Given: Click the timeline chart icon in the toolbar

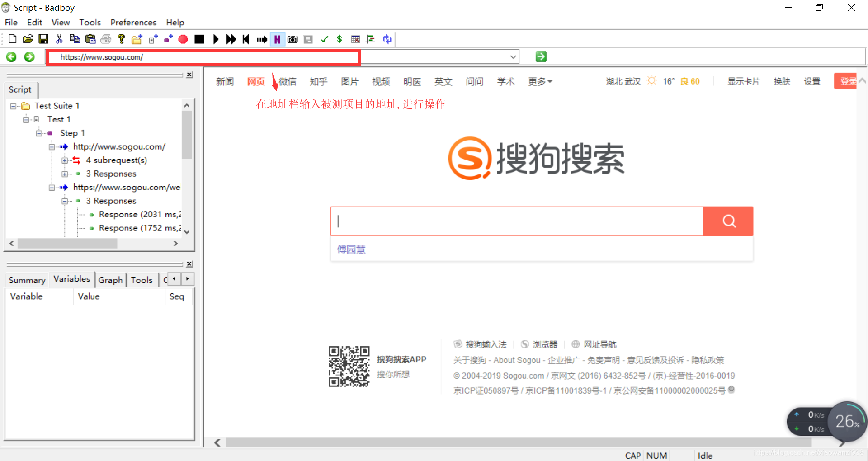Looking at the screenshot, I should click(x=371, y=39).
